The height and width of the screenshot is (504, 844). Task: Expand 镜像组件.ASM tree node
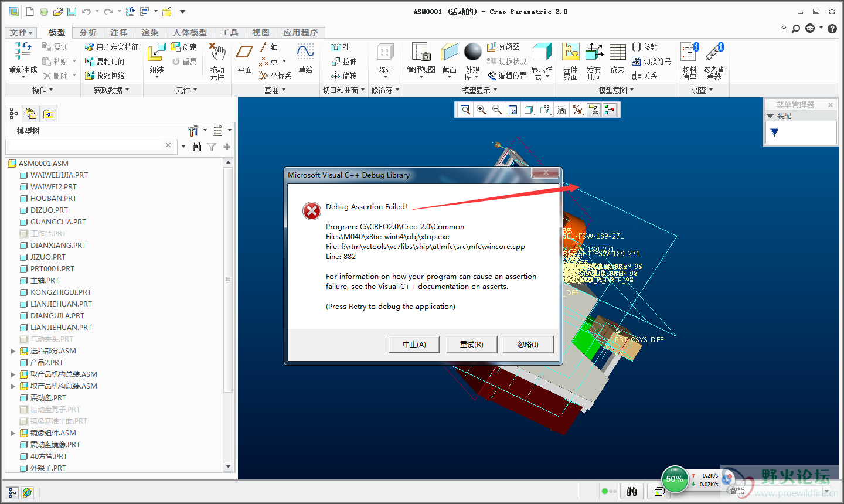13,433
